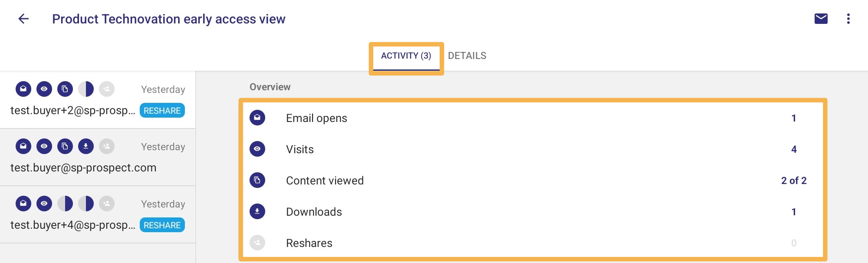Click the Content viewed icon in Overview
The height and width of the screenshot is (263, 868).
click(257, 180)
